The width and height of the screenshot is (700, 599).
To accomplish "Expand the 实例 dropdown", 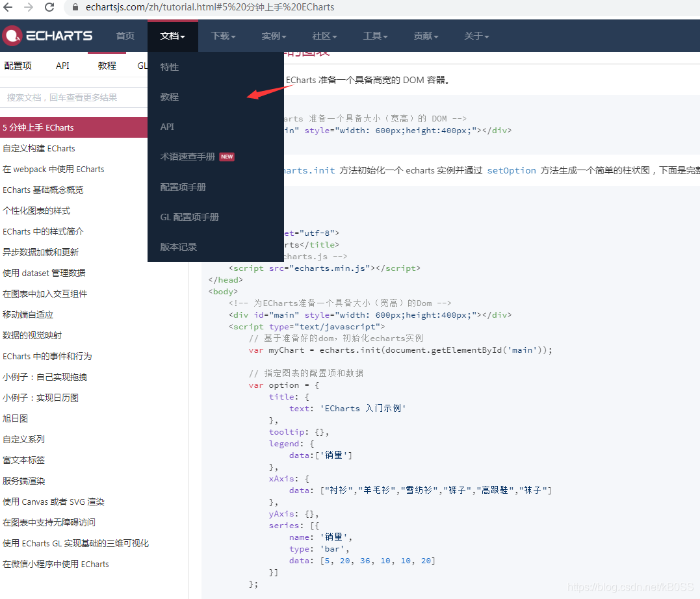I will [x=274, y=36].
